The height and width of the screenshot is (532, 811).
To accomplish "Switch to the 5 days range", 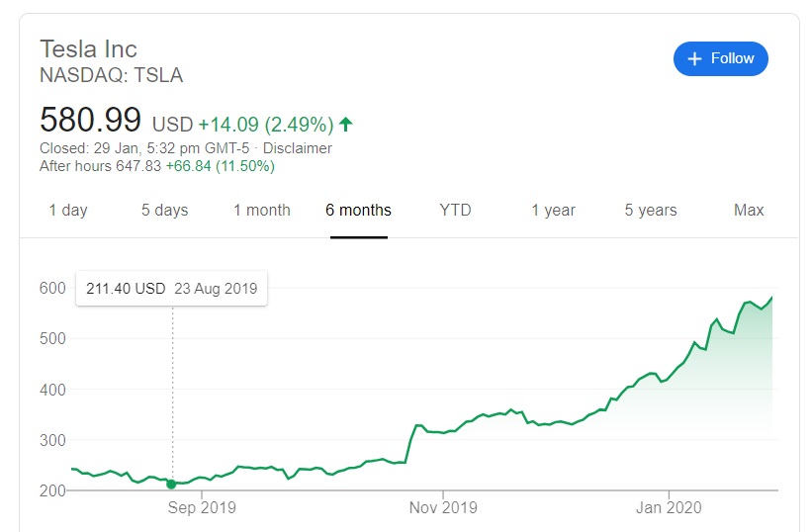I will point(164,210).
